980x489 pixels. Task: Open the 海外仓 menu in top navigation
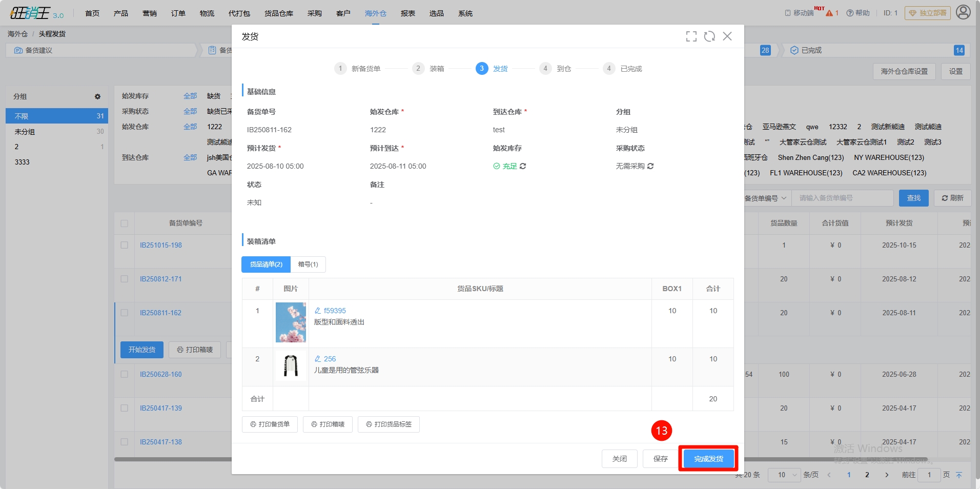(375, 13)
